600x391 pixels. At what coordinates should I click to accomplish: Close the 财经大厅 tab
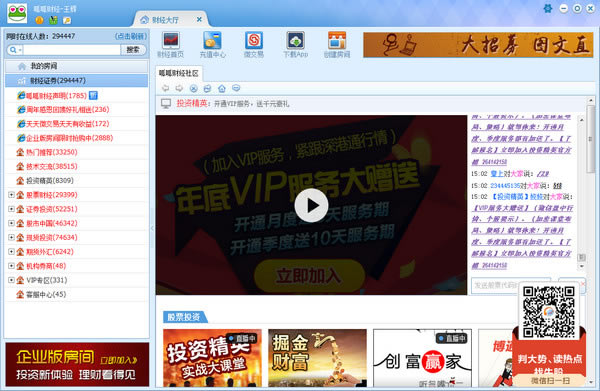tap(199, 19)
